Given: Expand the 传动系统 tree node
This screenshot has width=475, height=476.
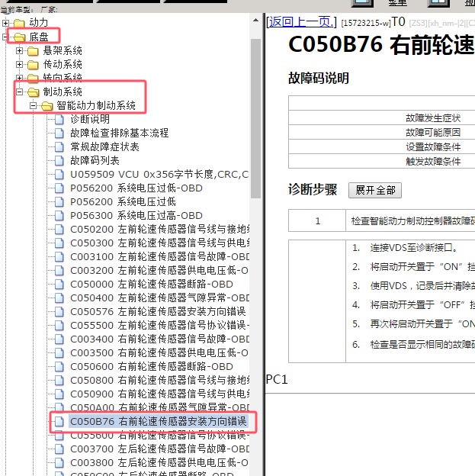Looking at the screenshot, I should coord(19,64).
